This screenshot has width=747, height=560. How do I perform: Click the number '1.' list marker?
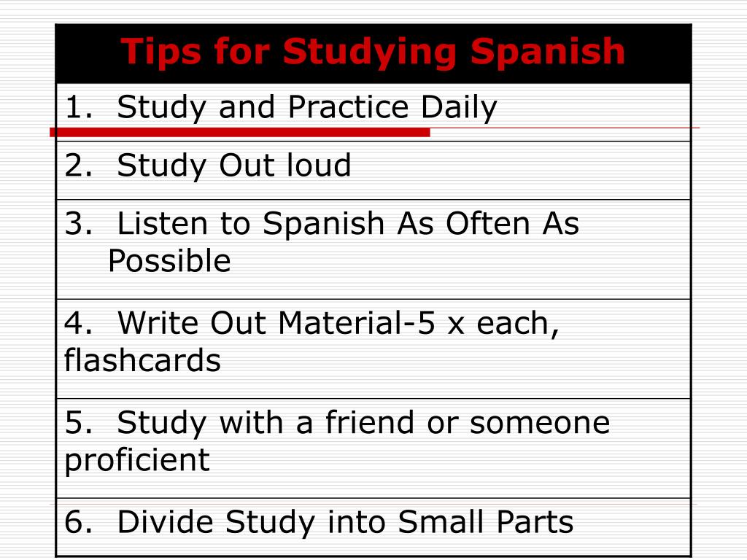(79, 106)
